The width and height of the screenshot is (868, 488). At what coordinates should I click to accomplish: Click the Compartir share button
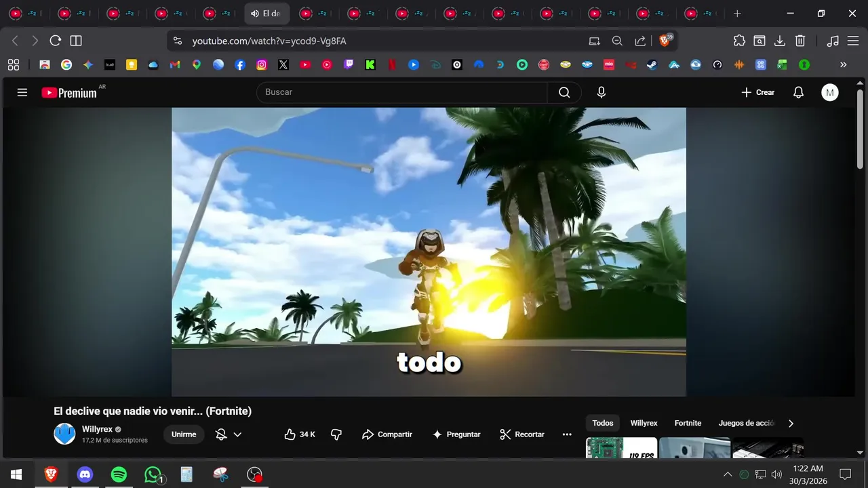click(387, 434)
